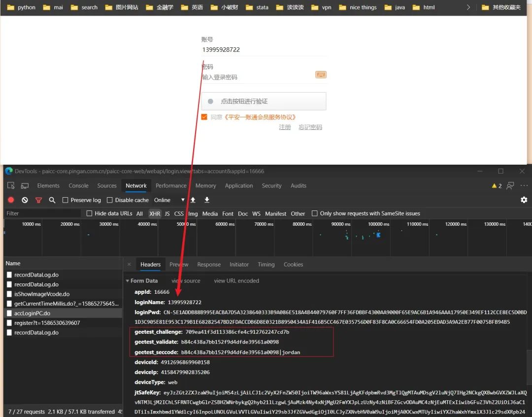Open the mai bookmark folder
The height and width of the screenshot is (417, 532).
click(x=53, y=7)
